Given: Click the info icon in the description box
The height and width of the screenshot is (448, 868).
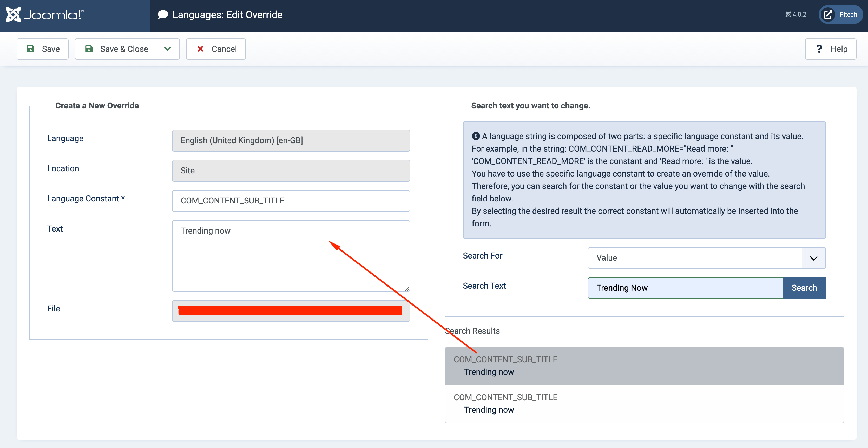Looking at the screenshot, I should point(475,136).
